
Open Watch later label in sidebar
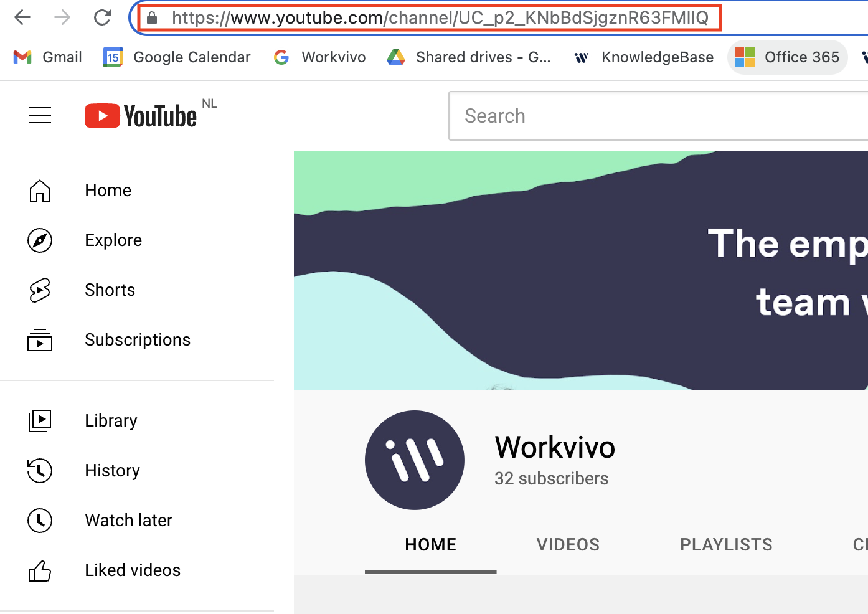pyautogui.click(x=129, y=521)
